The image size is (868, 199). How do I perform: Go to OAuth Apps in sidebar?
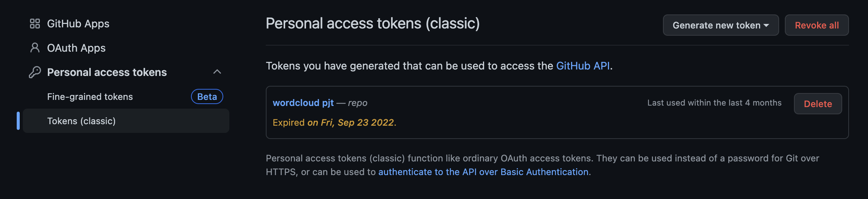tap(76, 48)
